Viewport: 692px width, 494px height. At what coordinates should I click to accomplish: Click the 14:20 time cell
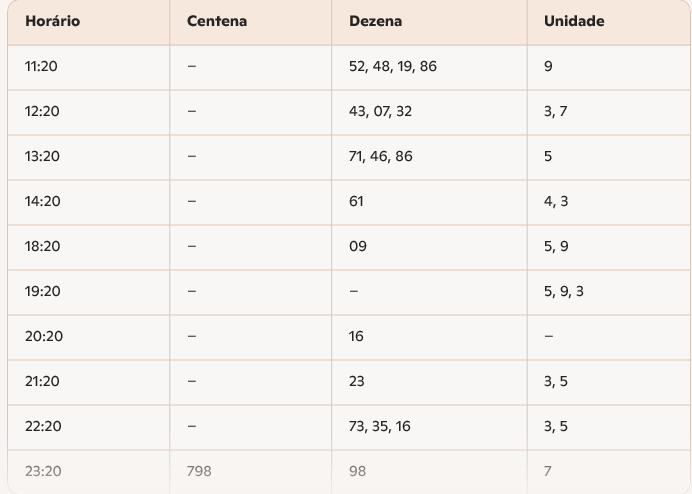42,202
